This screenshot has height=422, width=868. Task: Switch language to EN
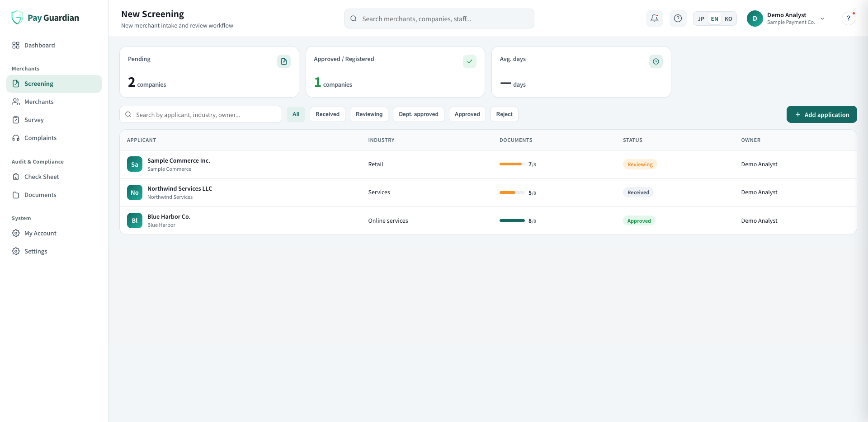[715, 19]
